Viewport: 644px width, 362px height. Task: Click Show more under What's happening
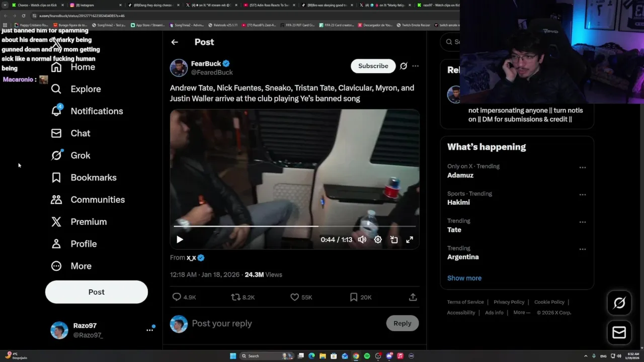[464, 278]
